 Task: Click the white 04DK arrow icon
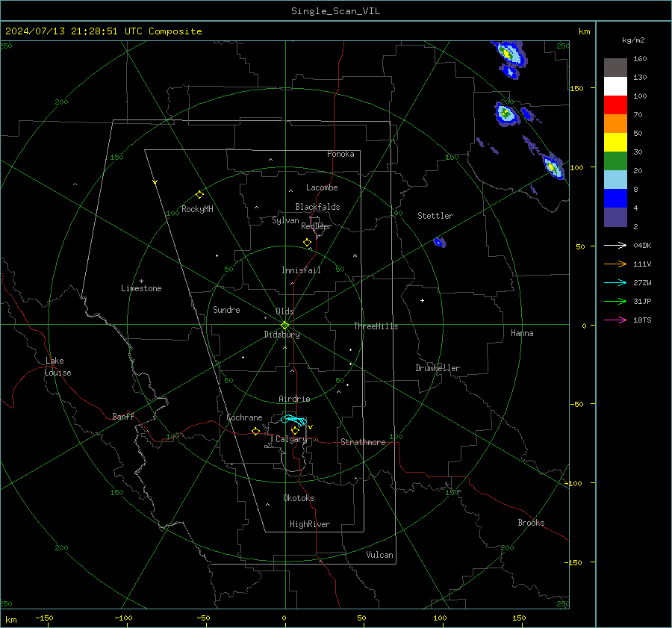(615, 245)
